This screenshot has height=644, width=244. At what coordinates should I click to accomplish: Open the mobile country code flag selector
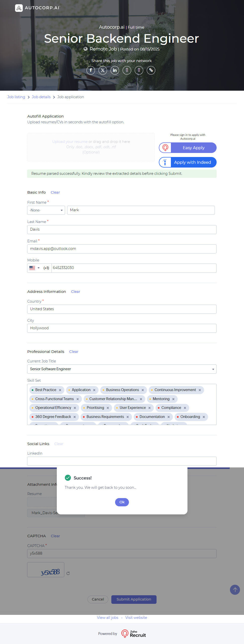click(x=34, y=268)
